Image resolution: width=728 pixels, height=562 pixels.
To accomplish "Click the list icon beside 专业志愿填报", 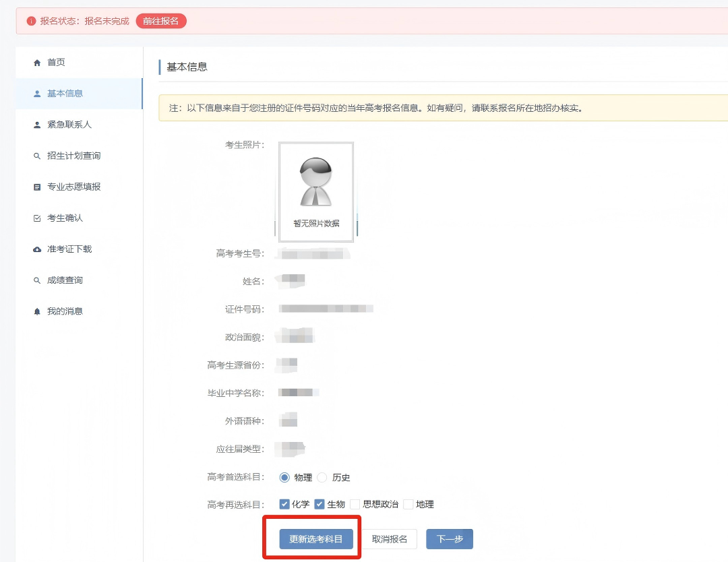I will point(37,187).
